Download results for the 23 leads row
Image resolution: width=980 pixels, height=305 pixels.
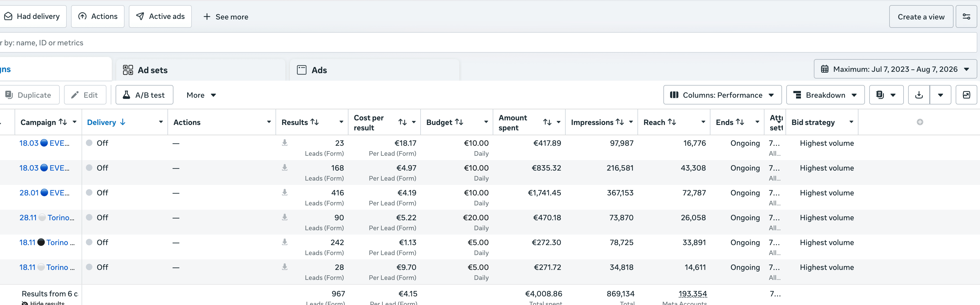[x=284, y=143]
